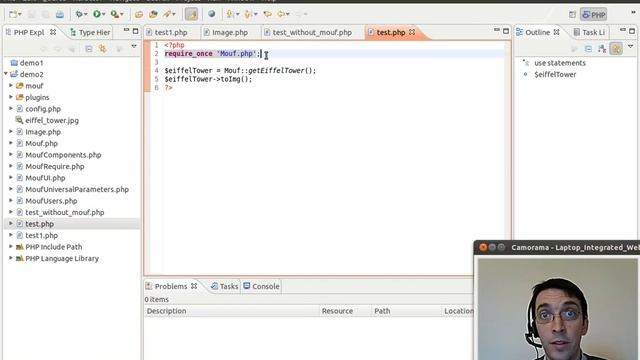Switch to the Task List tab
Image resolution: width=640 pixels, height=360 pixels.
click(589, 32)
